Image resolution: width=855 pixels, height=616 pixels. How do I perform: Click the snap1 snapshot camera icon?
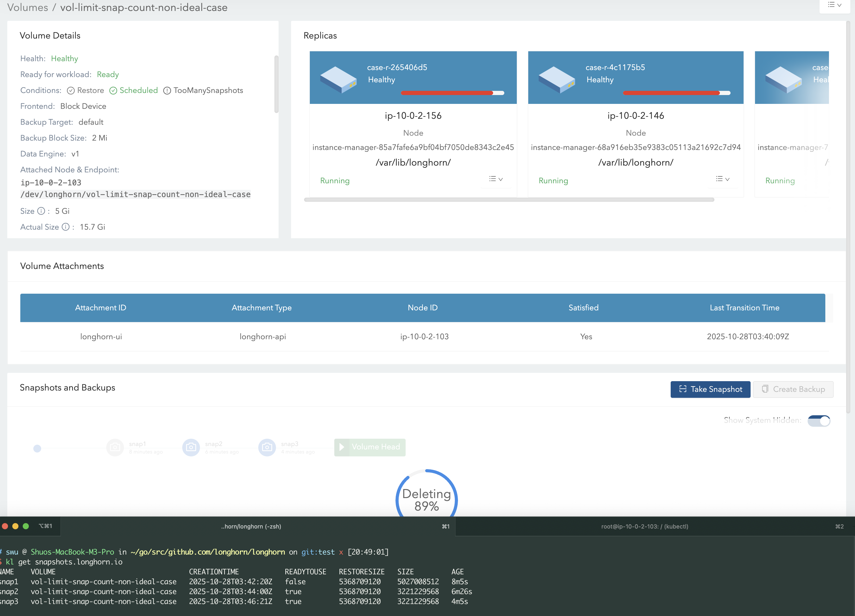click(x=115, y=448)
